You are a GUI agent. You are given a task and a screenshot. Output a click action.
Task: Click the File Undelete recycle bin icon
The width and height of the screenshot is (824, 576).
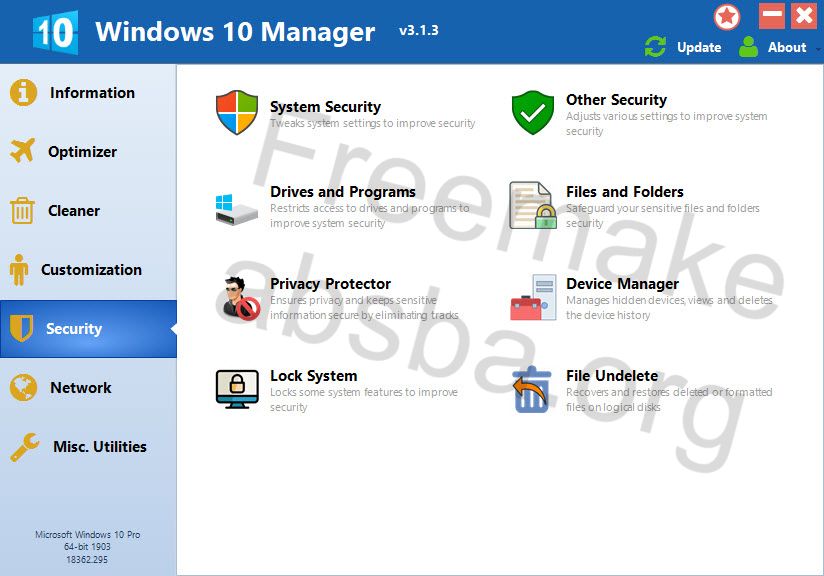point(532,389)
